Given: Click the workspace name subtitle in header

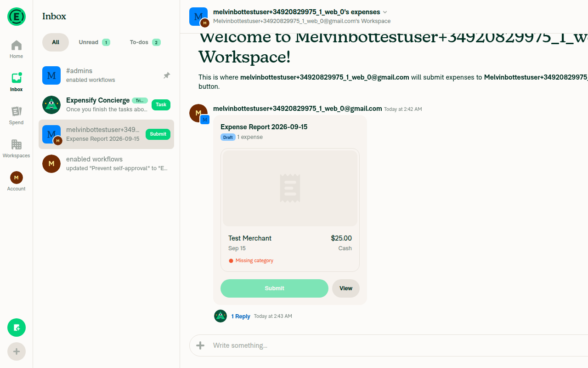Looking at the screenshot, I should click(x=302, y=21).
